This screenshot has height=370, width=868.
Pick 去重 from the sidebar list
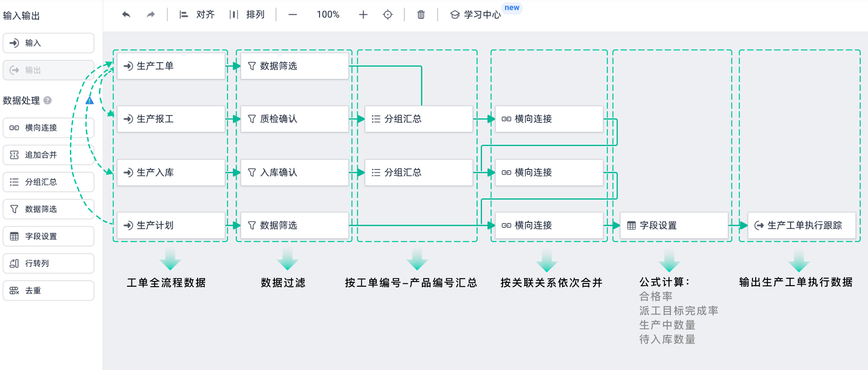49,291
